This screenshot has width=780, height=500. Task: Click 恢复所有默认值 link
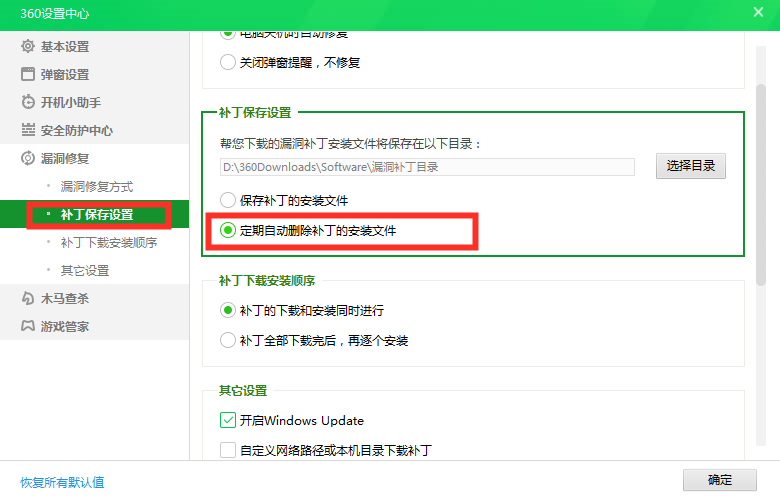[x=62, y=482]
